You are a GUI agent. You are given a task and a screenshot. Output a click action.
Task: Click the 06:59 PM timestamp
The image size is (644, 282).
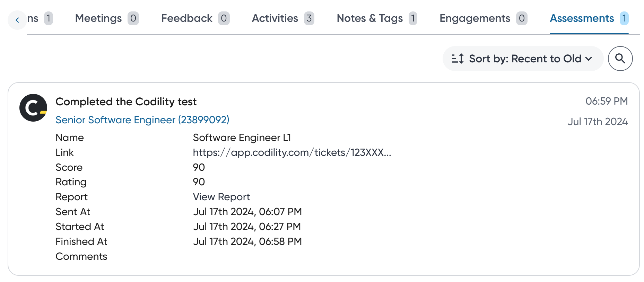click(x=607, y=101)
